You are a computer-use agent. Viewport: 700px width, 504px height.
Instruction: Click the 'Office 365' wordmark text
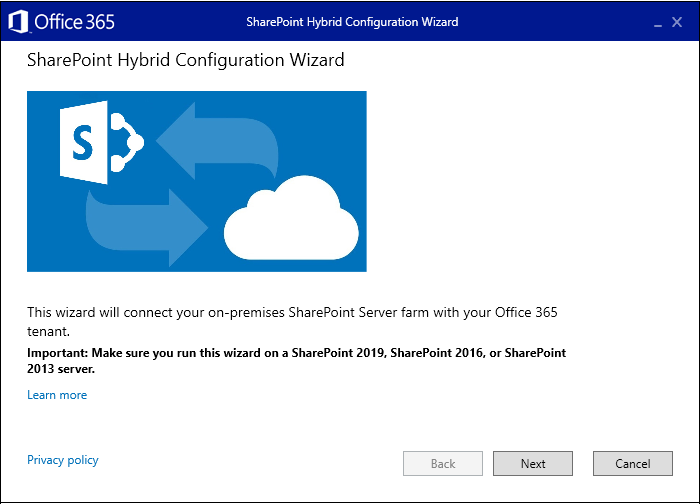point(75,22)
